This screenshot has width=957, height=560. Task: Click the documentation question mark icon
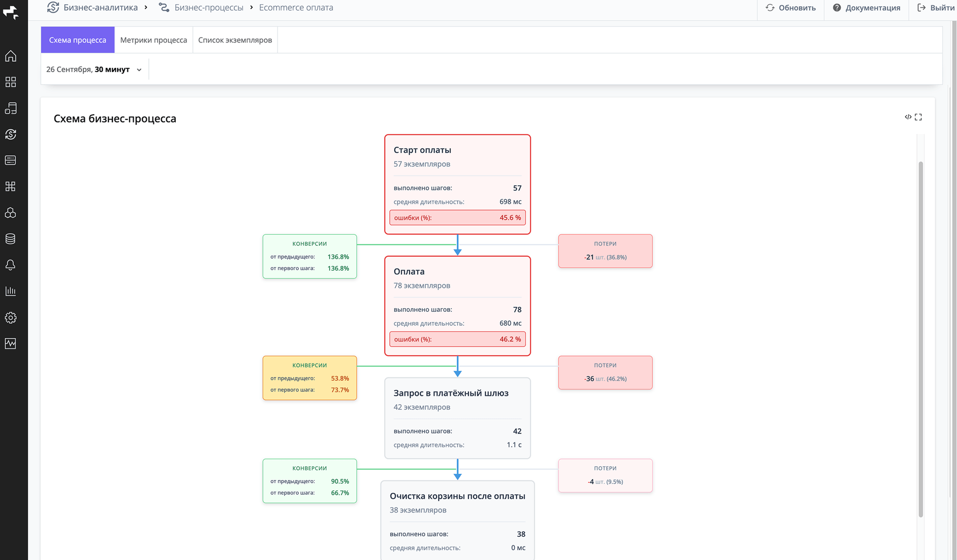(837, 8)
